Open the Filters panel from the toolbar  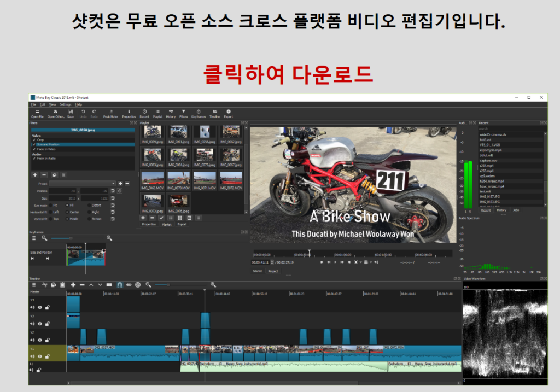pos(183,112)
